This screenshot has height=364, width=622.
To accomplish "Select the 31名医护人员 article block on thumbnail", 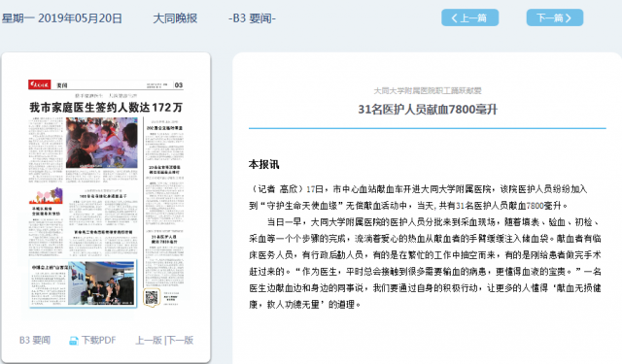I will click(x=164, y=257).
